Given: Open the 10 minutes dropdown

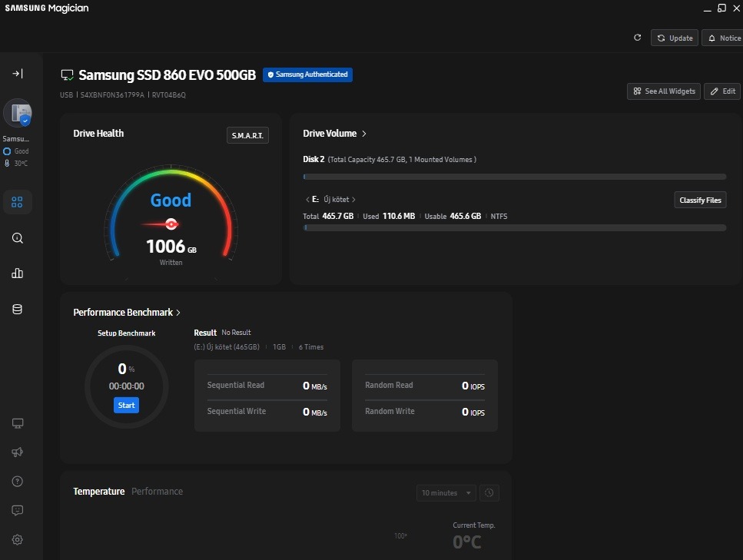Looking at the screenshot, I should 446,492.
